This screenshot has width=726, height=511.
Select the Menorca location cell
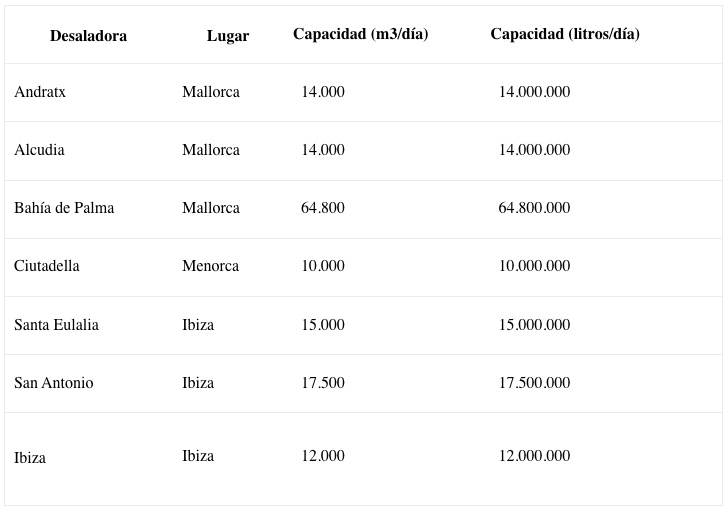(x=211, y=266)
